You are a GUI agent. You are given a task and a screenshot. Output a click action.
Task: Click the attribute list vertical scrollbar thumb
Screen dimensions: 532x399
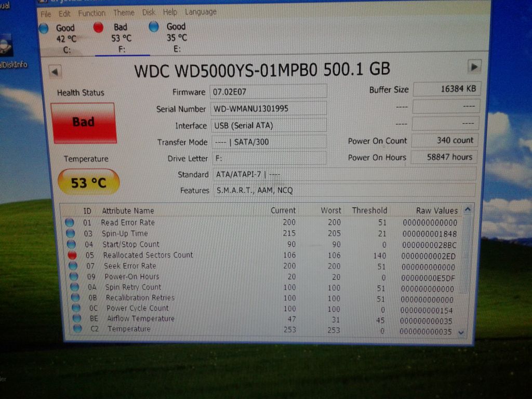[x=466, y=255]
